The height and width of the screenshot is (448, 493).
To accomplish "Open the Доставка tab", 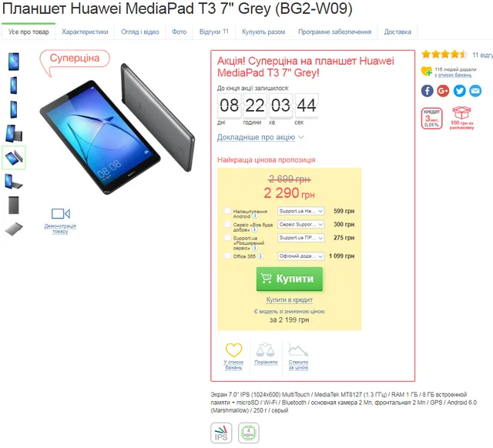I will (397, 32).
